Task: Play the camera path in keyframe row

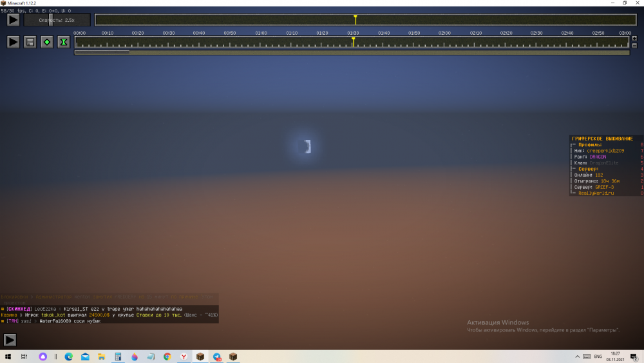Action: coord(13,42)
